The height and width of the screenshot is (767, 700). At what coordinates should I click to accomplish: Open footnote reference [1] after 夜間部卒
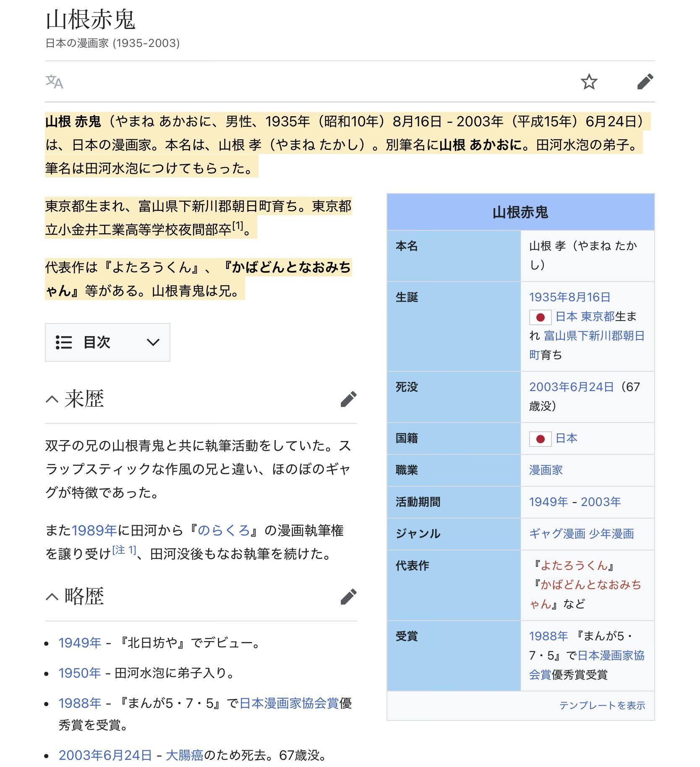(x=238, y=226)
